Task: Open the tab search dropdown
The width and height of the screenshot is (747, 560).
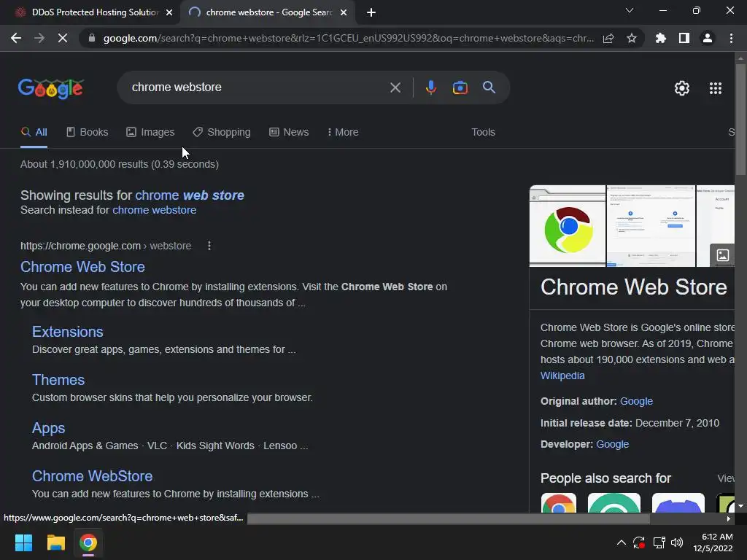Action: (630, 10)
